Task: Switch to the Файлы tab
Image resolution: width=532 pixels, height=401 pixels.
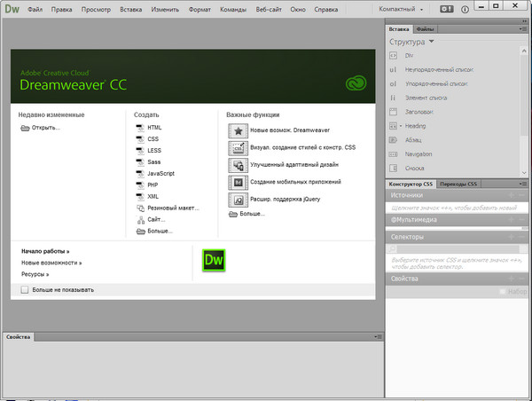Action: coord(425,30)
